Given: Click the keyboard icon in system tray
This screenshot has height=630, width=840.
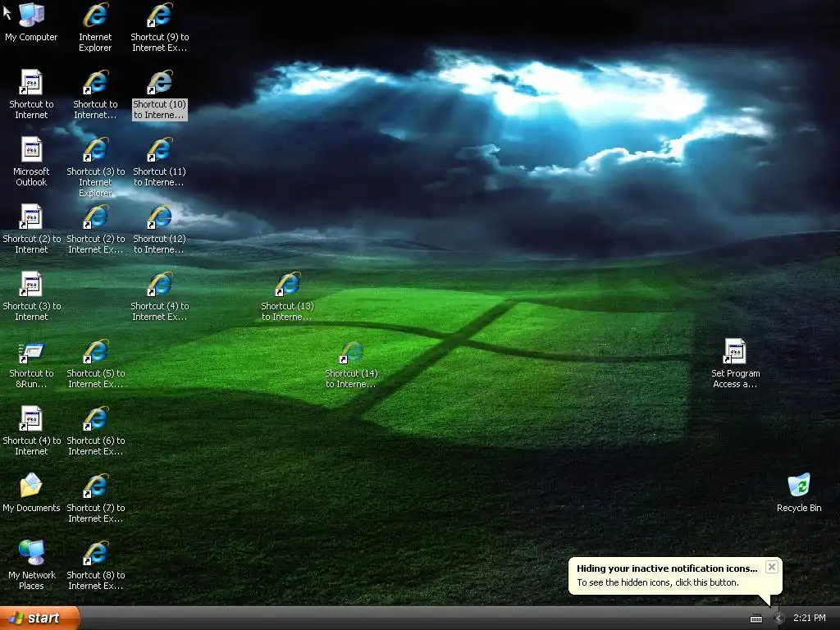Looking at the screenshot, I should click(x=756, y=619).
